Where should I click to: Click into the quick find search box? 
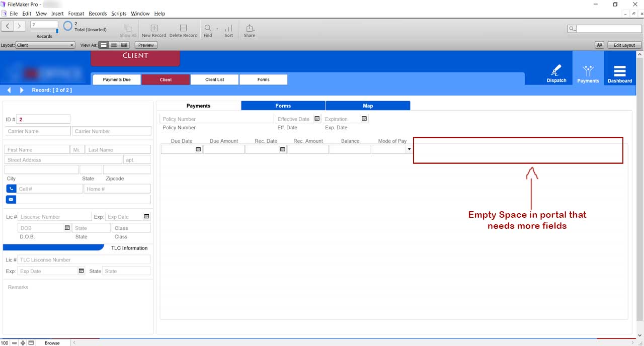pyautogui.click(x=609, y=29)
